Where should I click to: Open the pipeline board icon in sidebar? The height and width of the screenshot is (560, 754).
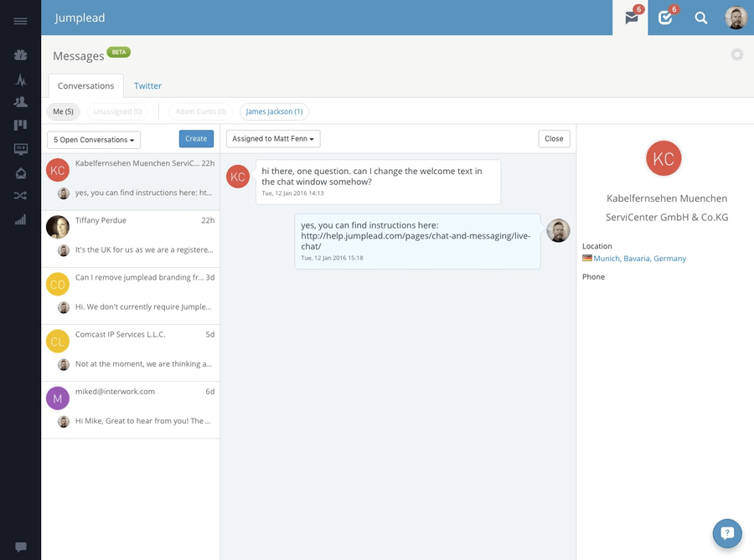[20, 125]
